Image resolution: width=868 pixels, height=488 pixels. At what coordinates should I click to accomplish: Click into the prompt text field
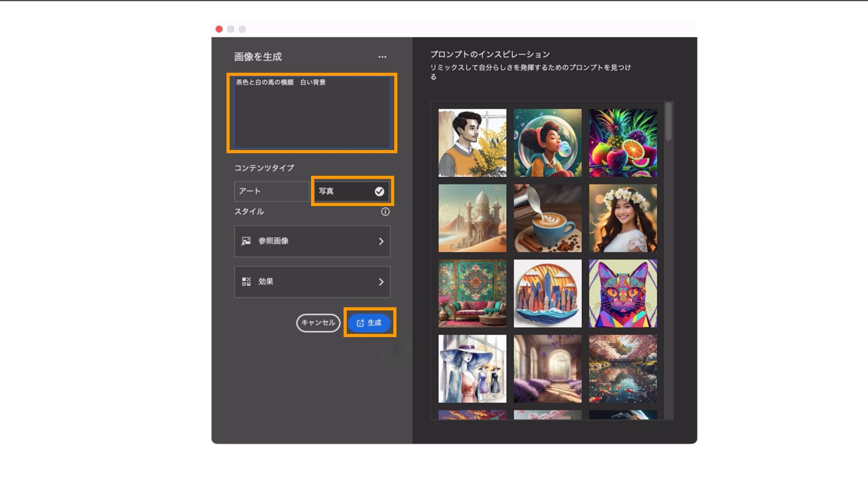[x=312, y=113]
